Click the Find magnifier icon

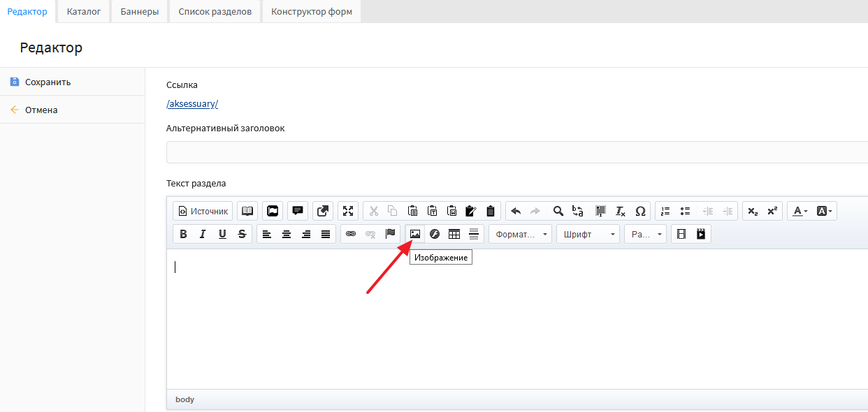click(x=558, y=211)
